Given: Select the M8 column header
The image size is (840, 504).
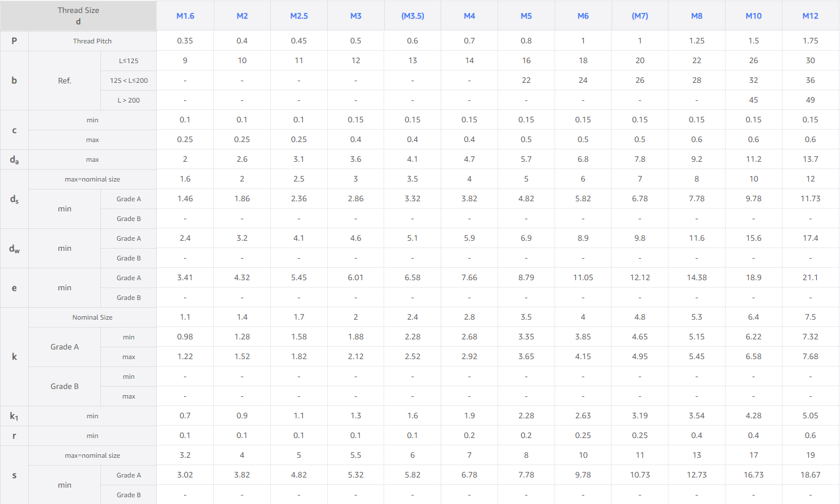Looking at the screenshot, I should 697,16.
